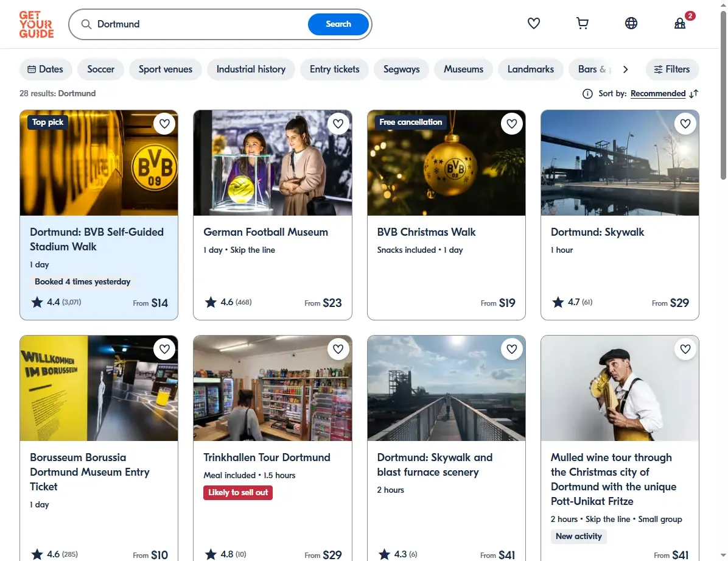Click the Likely to sell out label
The image size is (728, 561).
(x=238, y=493)
